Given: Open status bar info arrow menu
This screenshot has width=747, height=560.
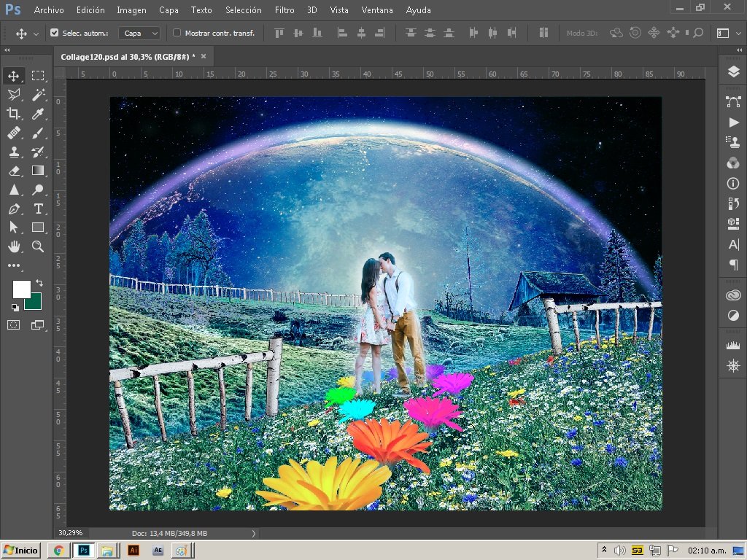Looking at the screenshot, I should [x=253, y=533].
